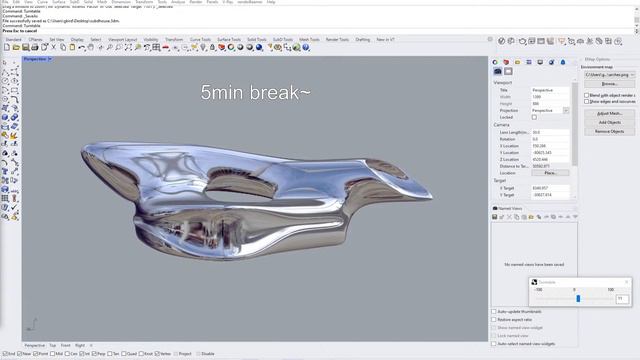The image size is (640, 360).
Task: Click the Undo arrow icon
Action: 82,47
